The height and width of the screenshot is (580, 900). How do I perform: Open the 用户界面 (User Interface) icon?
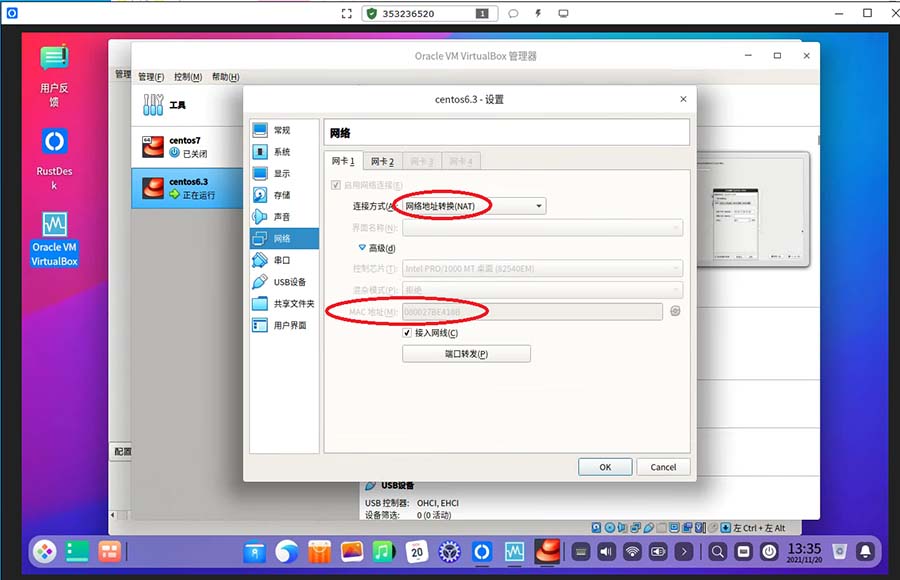pyautogui.click(x=260, y=325)
